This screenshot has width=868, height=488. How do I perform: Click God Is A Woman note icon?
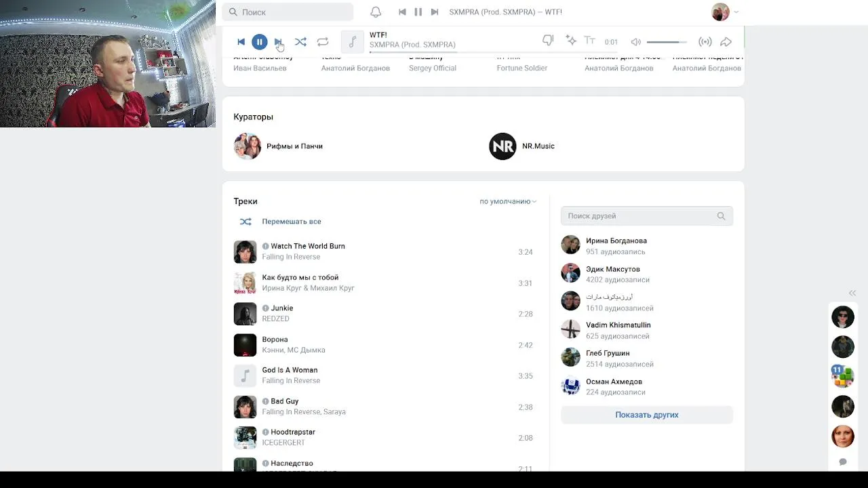[245, 376]
